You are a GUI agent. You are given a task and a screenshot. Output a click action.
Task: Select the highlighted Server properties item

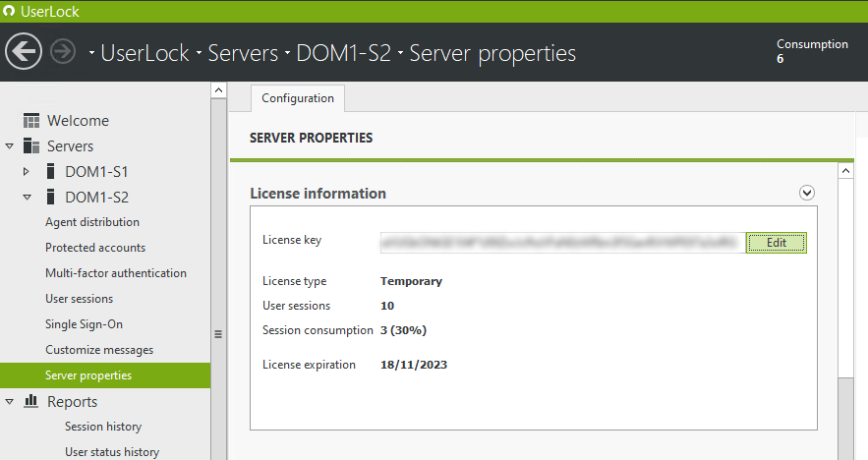(105, 375)
